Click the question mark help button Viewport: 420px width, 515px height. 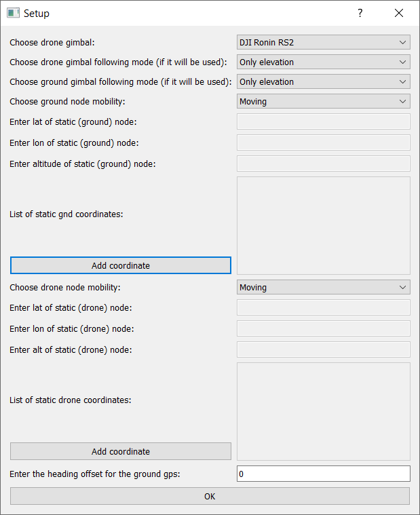(x=360, y=13)
